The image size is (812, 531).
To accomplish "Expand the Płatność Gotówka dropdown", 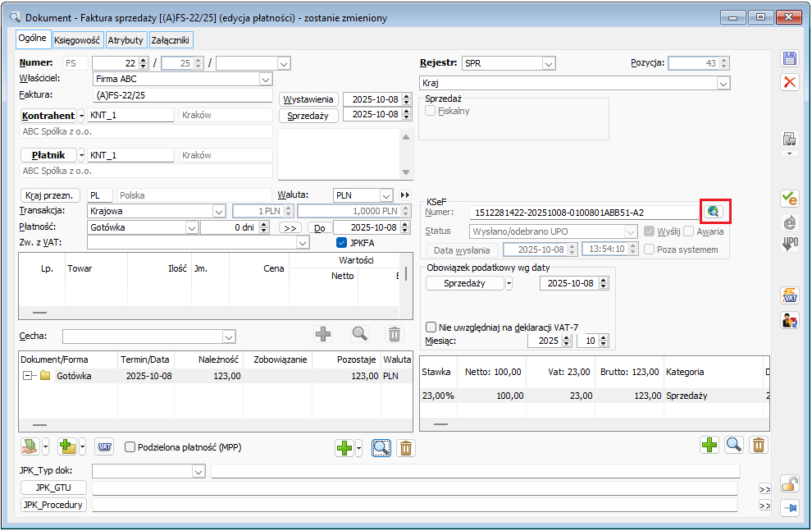I will click(192, 227).
